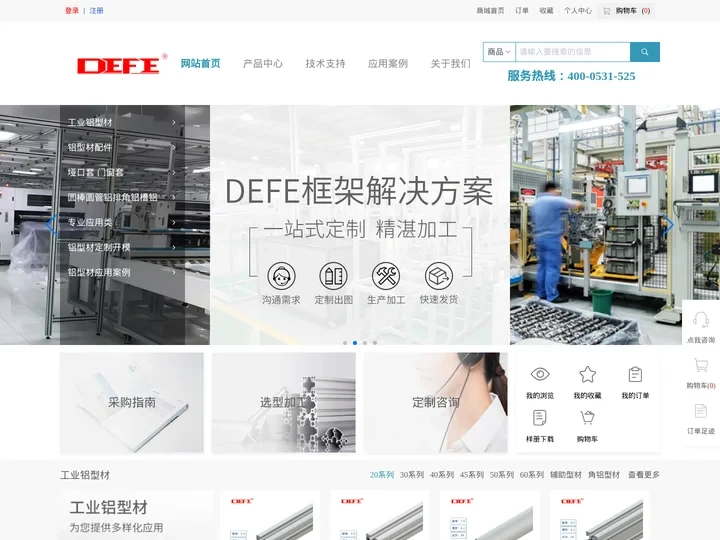The width and height of the screenshot is (720, 540).
Task: Click the 查看更多 link
Action: pyautogui.click(x=644, y=475)
